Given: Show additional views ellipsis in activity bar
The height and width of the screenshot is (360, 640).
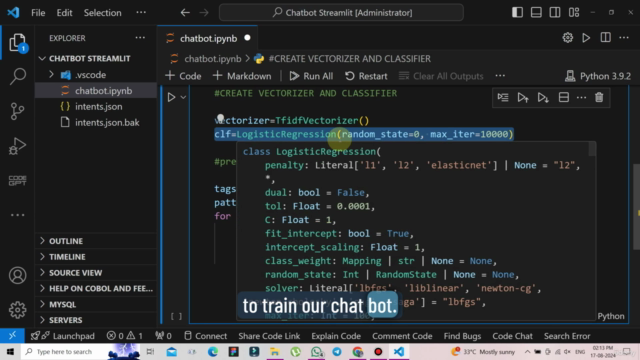Looking at the screenshot, I should [18, 215].
